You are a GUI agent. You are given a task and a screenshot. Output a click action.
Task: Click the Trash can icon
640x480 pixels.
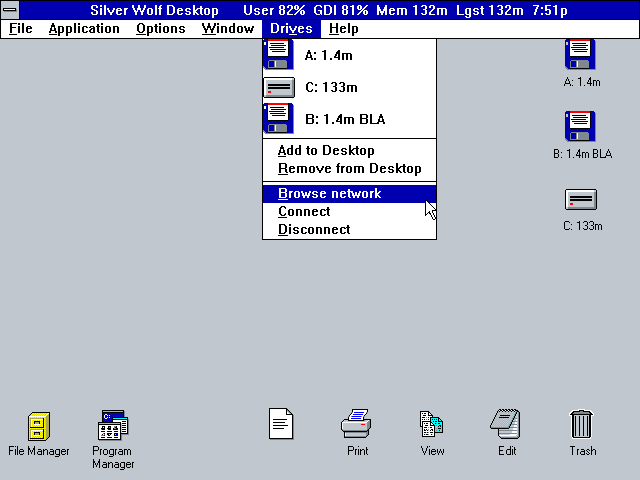582,425
